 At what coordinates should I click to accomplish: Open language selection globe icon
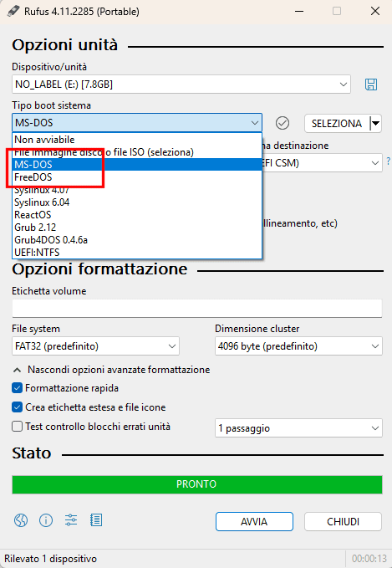coord(21,520)
